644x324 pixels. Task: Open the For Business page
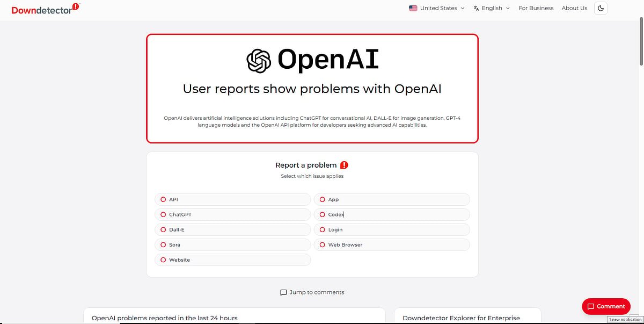(x=536, y=8)
